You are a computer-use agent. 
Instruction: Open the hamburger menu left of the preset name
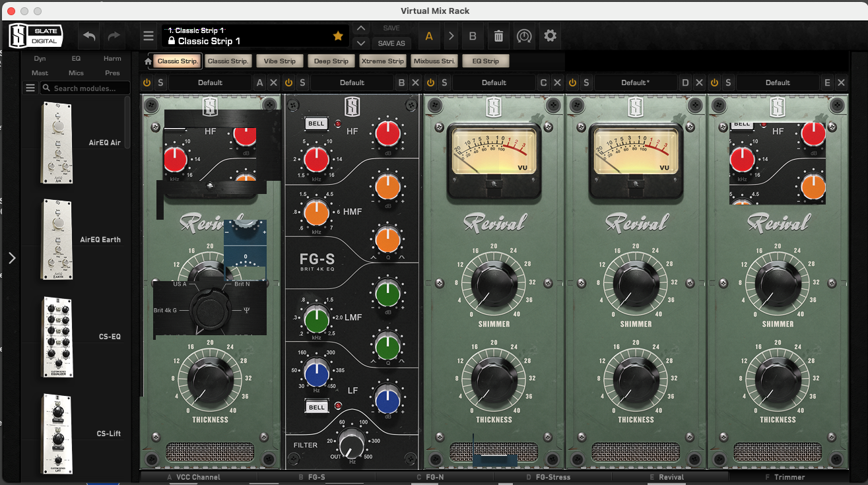pos(149,36)
